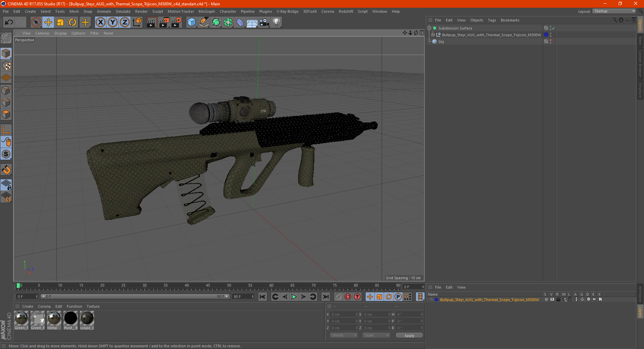The height and width of the screenshot is (349, 644).
Task: Toggle X axis lock
Action: [100, 22]
